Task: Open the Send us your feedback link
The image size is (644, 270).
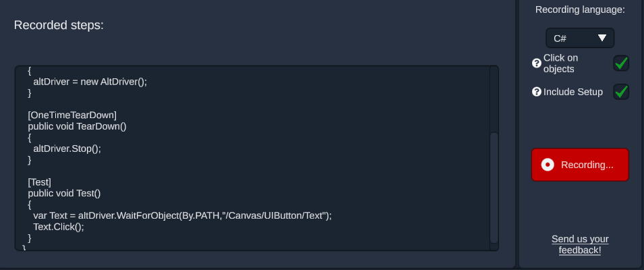Action: 580,244
